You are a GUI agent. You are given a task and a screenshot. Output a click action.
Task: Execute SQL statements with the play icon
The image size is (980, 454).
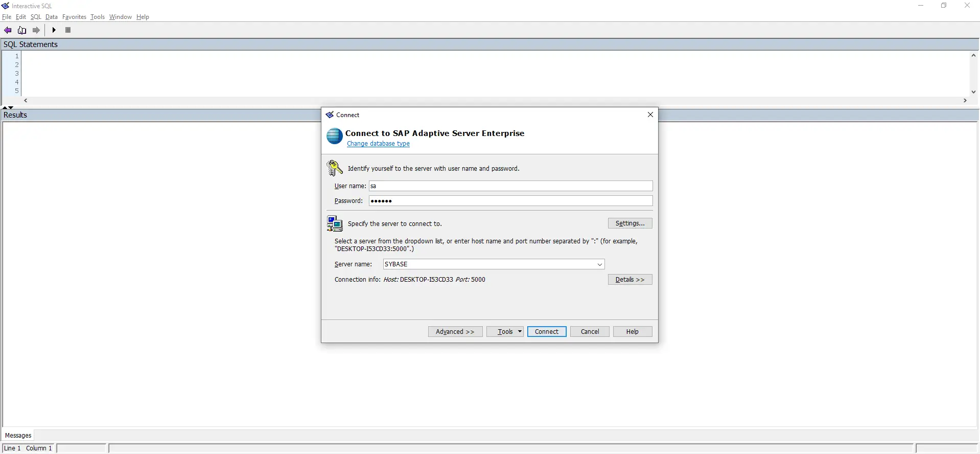tap(54, 30)
